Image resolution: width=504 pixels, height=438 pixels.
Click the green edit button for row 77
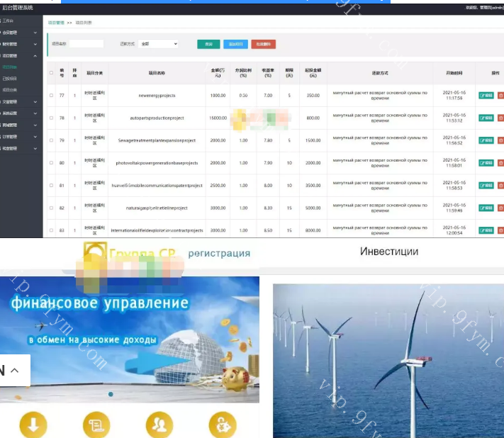486,95
